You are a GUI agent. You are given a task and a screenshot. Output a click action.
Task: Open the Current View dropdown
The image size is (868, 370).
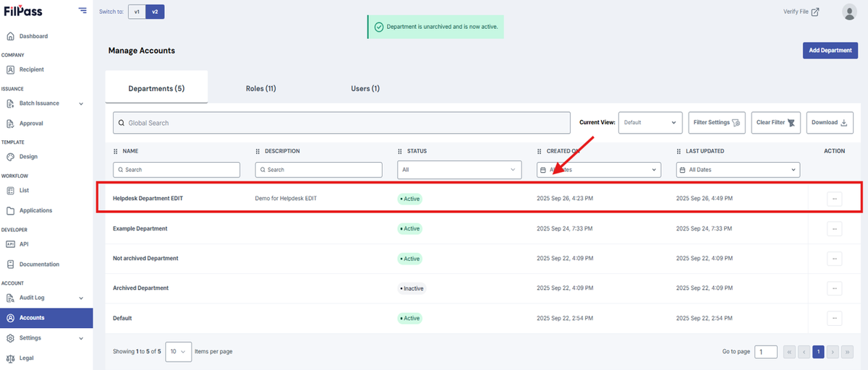pyautogui.click(x=650, y=123)
